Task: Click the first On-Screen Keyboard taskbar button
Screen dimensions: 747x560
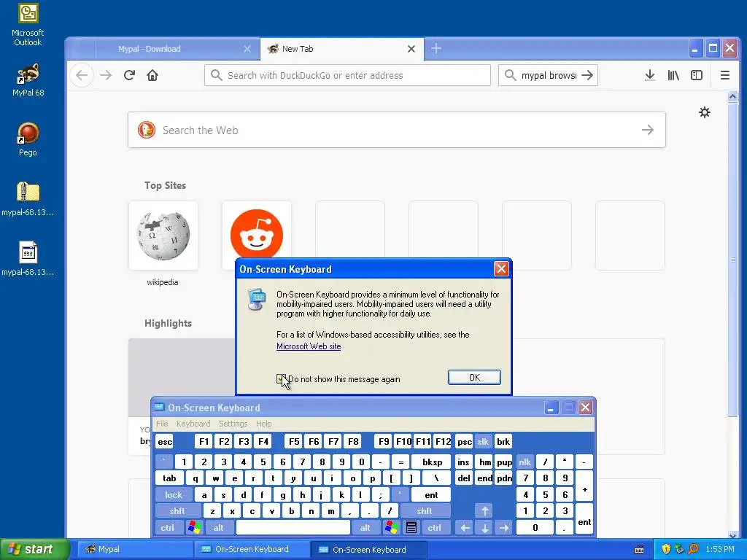Action: [252, 549]
